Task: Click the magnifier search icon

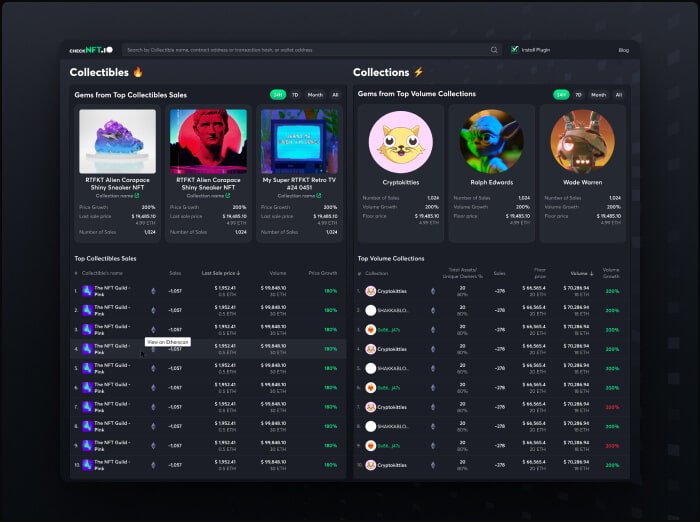Action: [x=494, y=50]
